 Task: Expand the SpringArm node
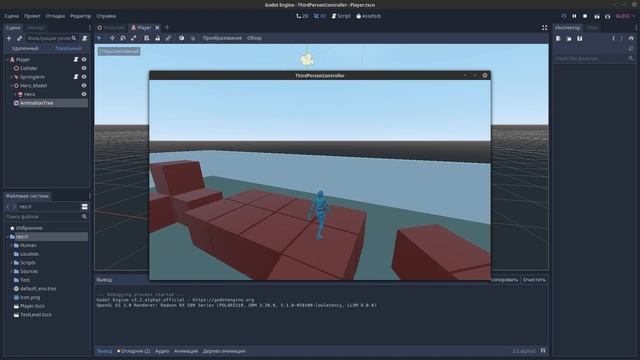[11, 77]
